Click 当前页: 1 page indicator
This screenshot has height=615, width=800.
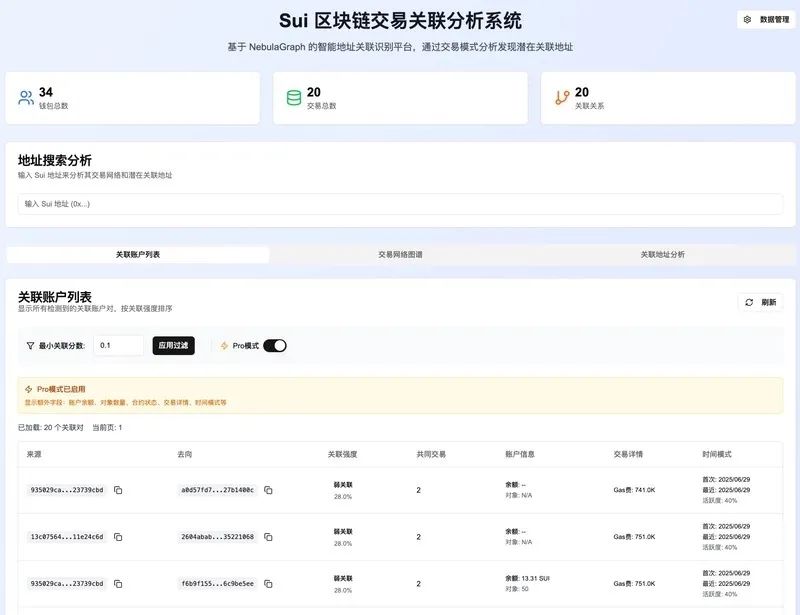(x=107, y=428)
